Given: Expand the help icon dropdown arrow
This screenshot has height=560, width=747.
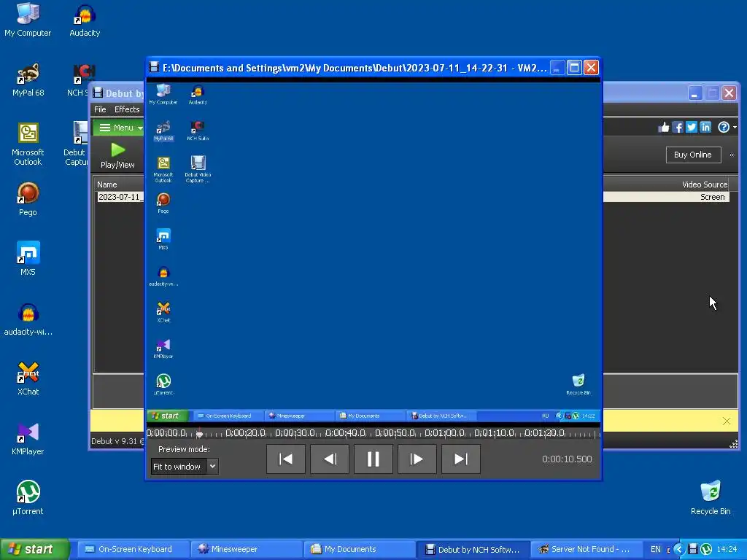Looking at the screenshot, I should 735,127.
